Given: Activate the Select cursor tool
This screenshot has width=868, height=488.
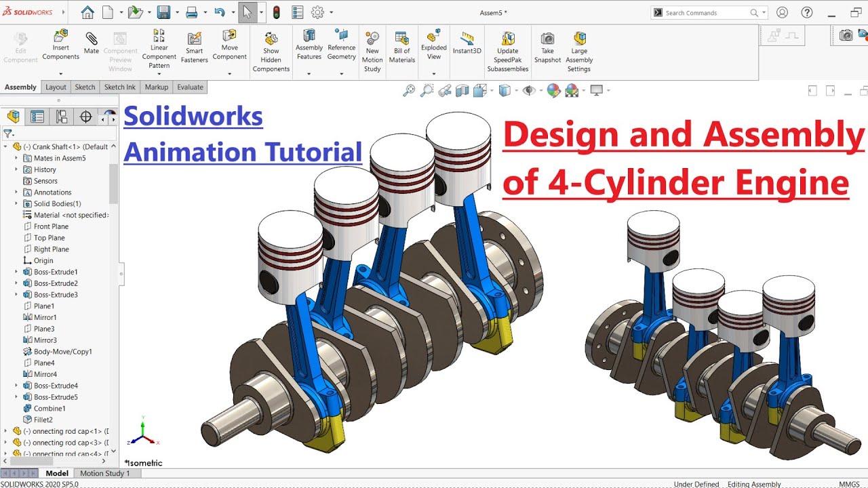Looking at the screenshot, I should pos(248,12).
